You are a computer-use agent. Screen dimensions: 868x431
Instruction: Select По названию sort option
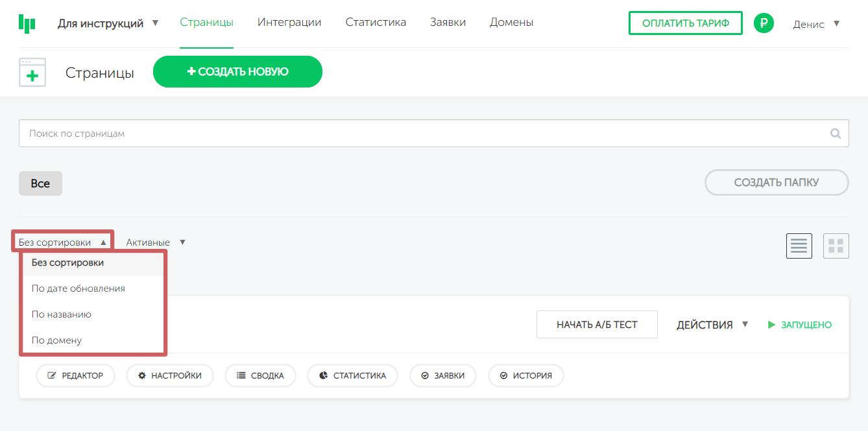(x=62, y=314)
